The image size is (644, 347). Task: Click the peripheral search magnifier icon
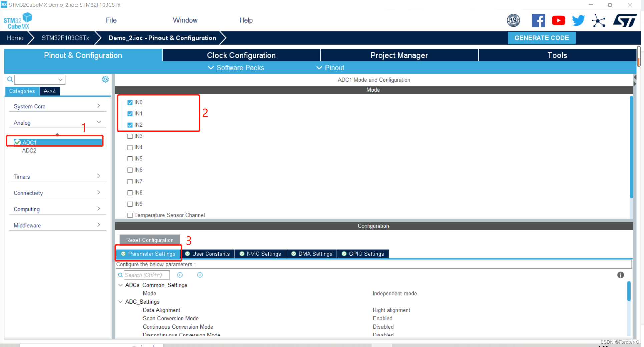coord(10,79)
